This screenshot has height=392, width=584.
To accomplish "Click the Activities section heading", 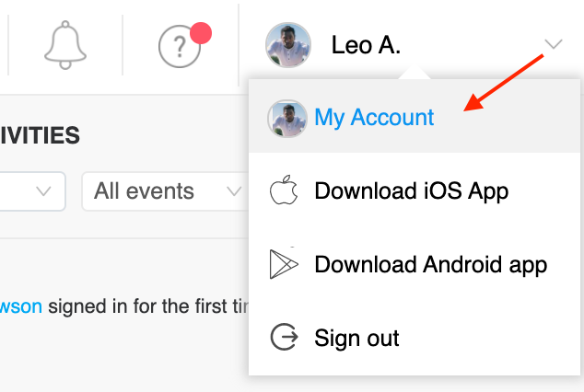I will [x=40, y=137].
